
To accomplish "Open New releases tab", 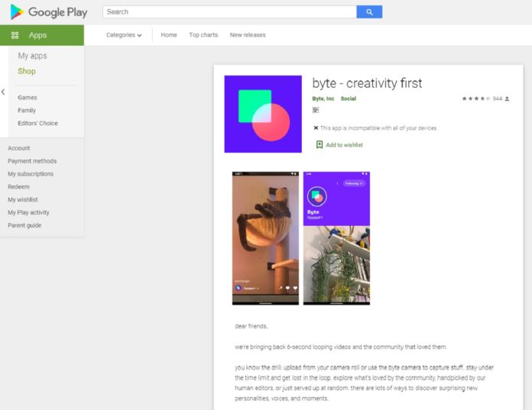I will pyautogui.click(x=248, y=35).
